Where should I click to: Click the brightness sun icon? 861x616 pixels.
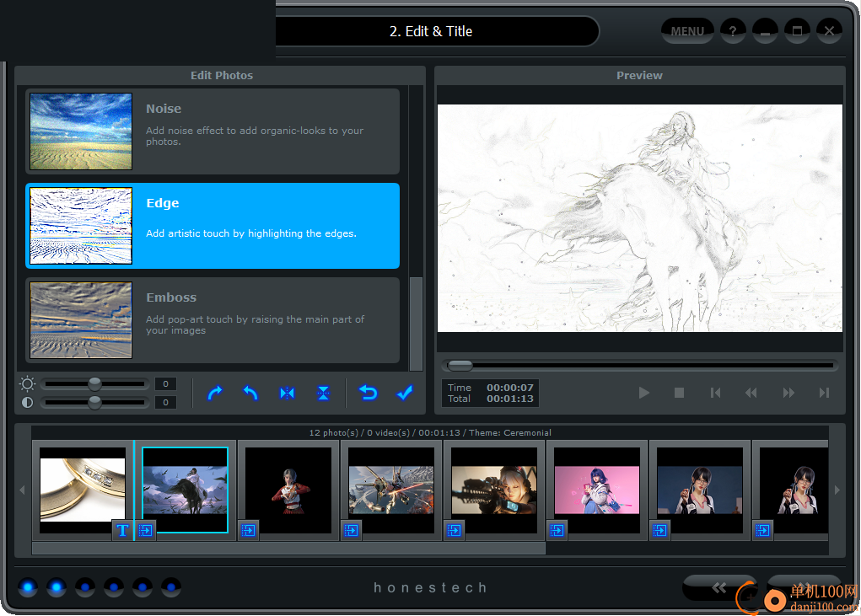click(x=27, y=383)
